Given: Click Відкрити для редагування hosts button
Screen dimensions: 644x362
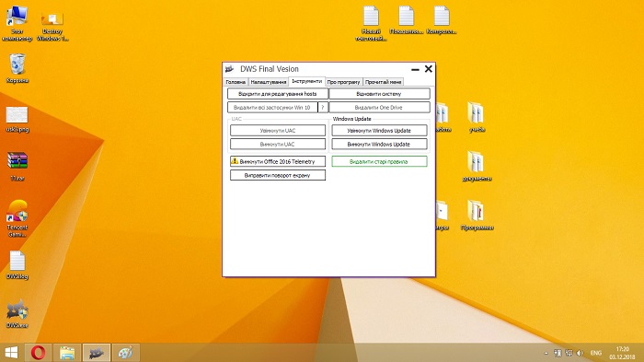Looking at the screenshot, I should pyautogui.click(x=278, y=94).
